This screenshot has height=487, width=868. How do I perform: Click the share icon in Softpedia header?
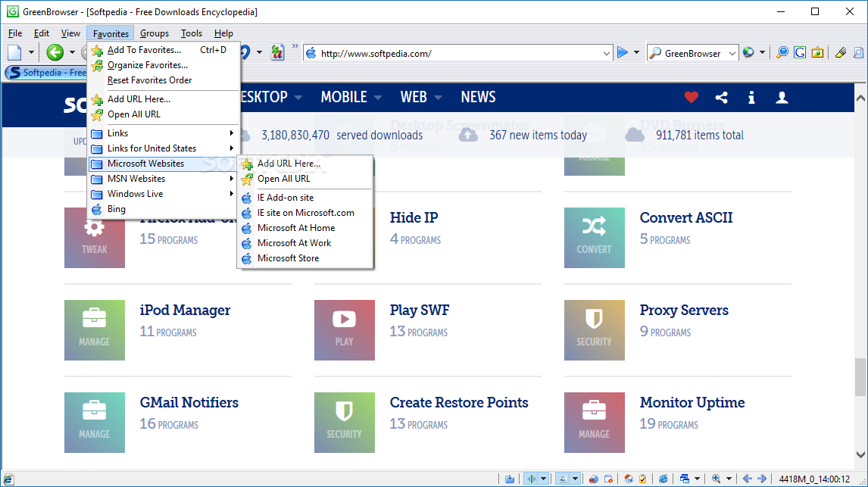pyautogui.click(x=721, y=98)
